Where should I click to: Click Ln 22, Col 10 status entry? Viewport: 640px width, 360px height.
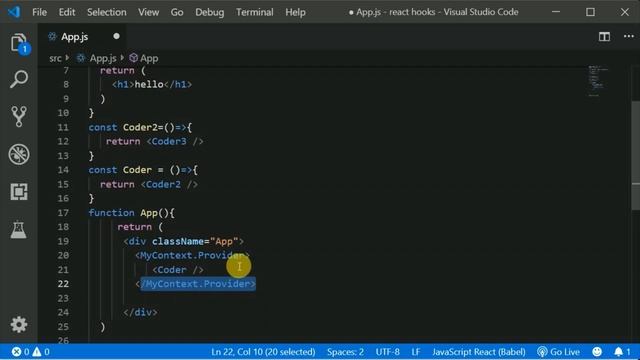[x=263, y=352]
